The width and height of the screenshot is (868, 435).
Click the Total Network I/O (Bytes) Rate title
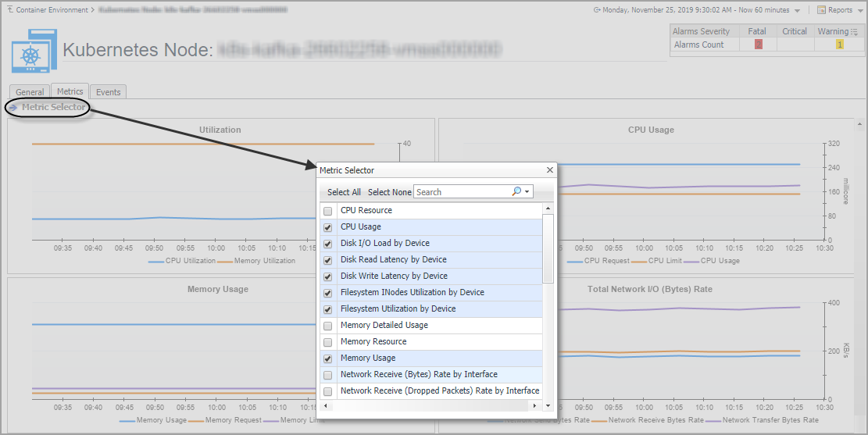pyautogui.click(x=650, y=289)
